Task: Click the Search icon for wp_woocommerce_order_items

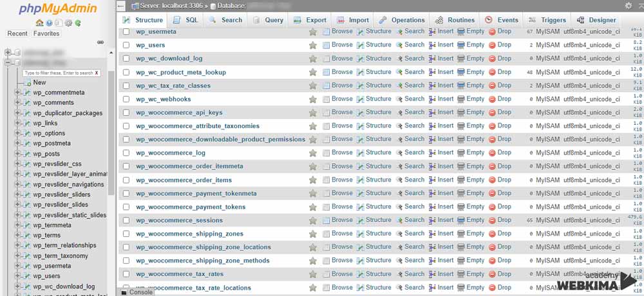Action: tap(399, 180)
